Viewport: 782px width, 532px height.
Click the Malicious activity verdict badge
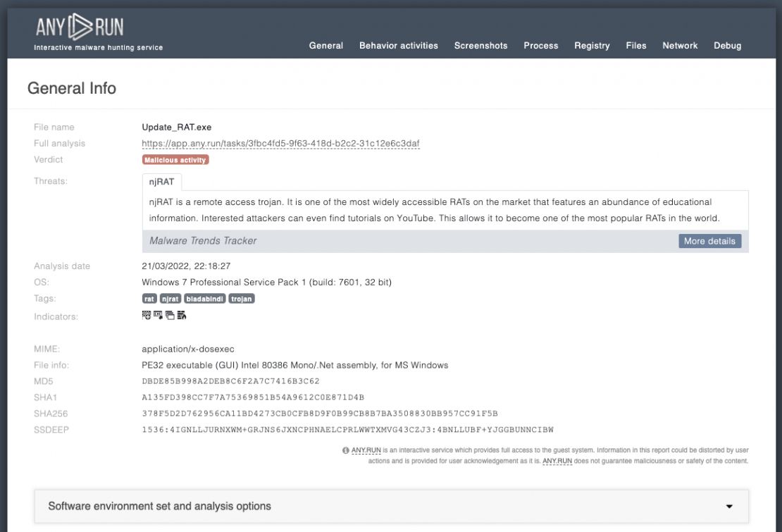coord(174,160)
